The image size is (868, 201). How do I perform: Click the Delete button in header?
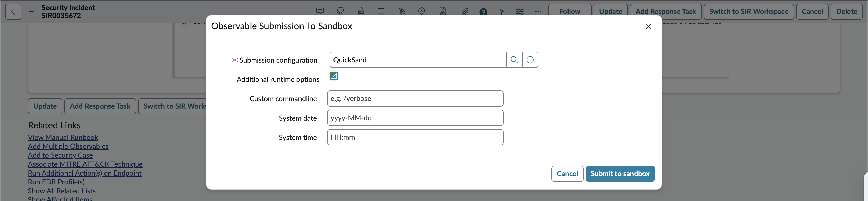coord(846,12)
